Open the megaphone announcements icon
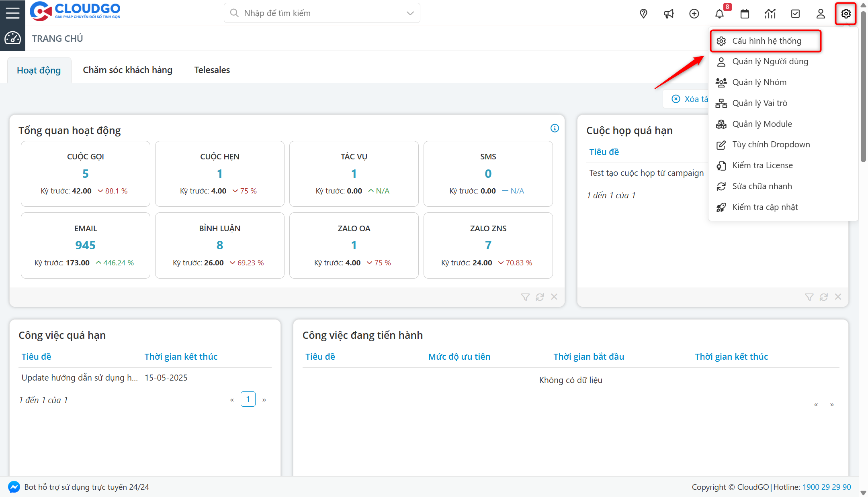 [x=669, y=14]
